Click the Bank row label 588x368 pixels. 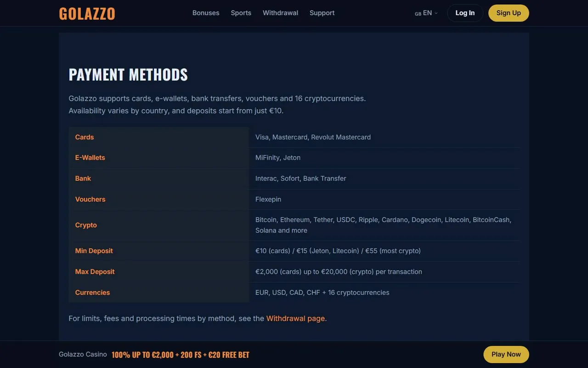pos(83,178)
